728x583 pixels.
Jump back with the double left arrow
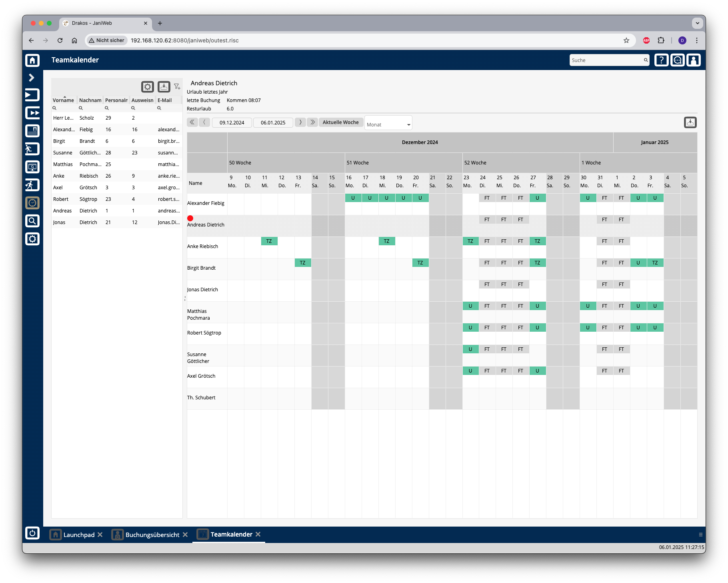click(192, 122)
